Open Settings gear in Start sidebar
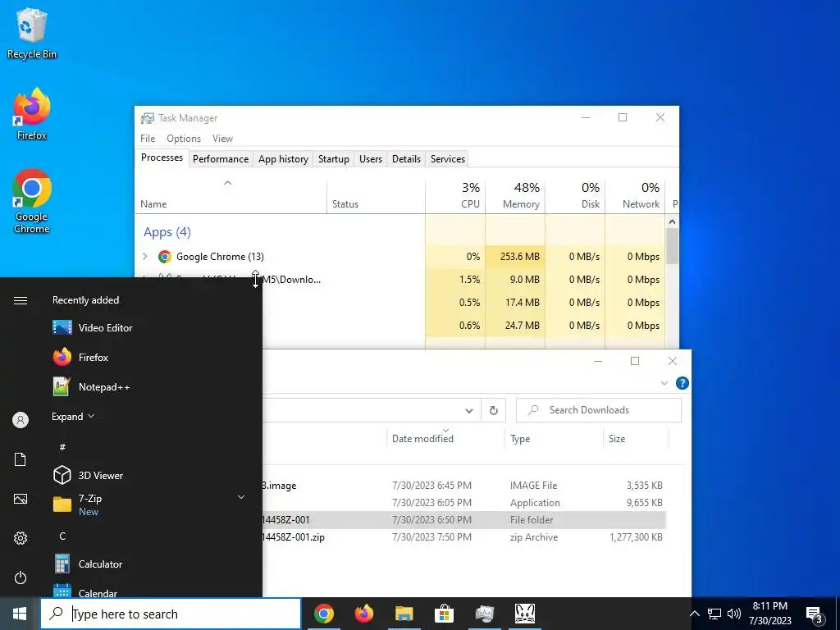 click(x=21, y=538)
